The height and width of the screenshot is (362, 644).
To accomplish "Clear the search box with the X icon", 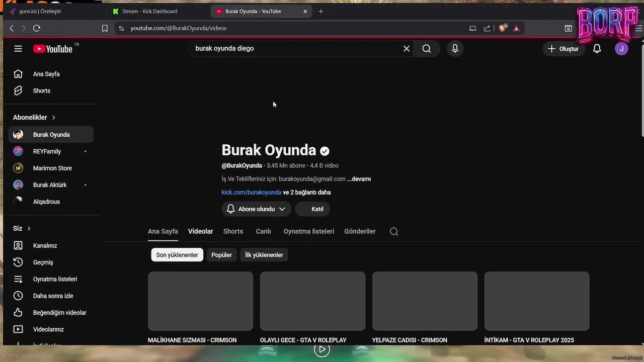I will tap(407, 49).
